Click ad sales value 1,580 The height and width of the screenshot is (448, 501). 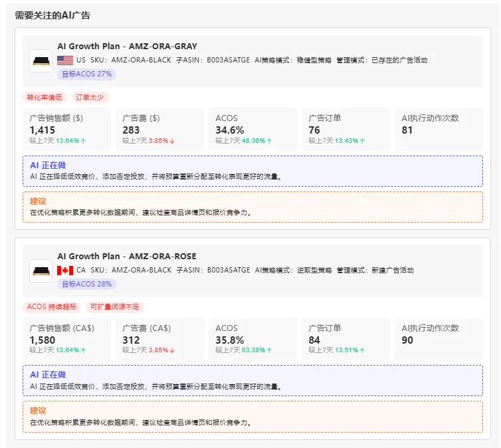[x=42, y=340]
